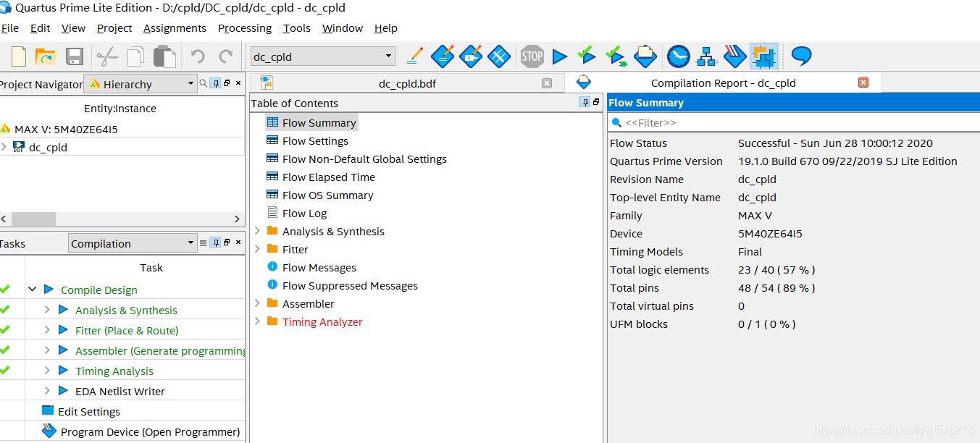Open Tasks panel menu icon

pos(204,242)
